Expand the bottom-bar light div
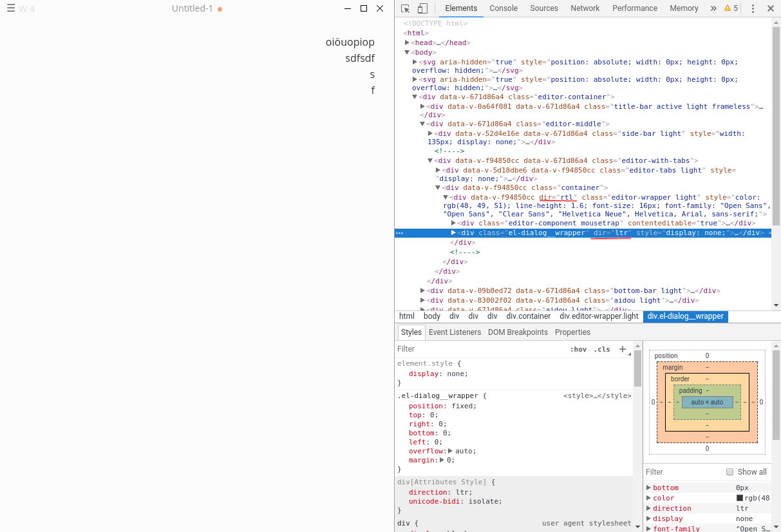This screenshot has width=781, height=532. (x=423, y=290)
